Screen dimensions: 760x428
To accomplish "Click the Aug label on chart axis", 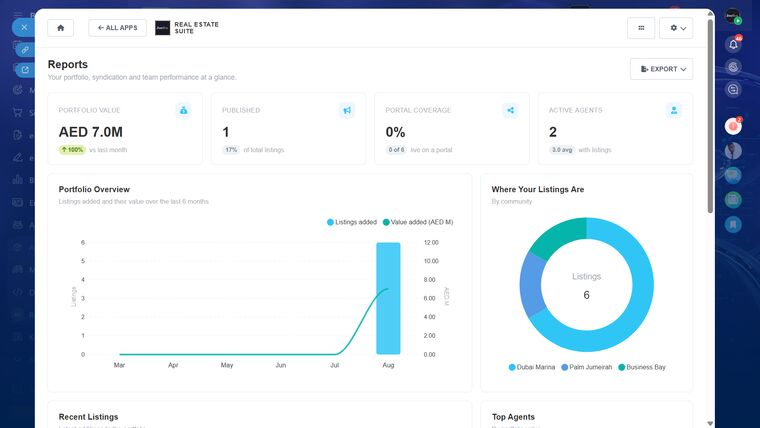I will [388, 365].
